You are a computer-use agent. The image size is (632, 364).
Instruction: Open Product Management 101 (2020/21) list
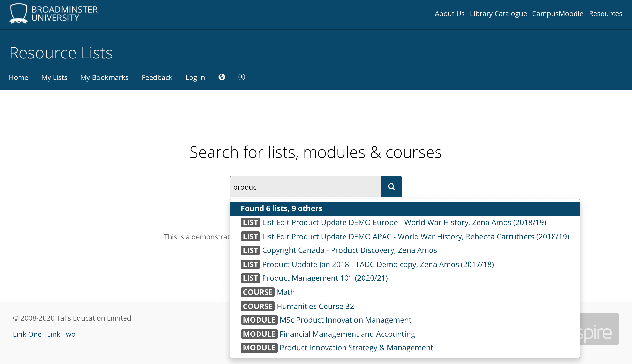point(314,278)
